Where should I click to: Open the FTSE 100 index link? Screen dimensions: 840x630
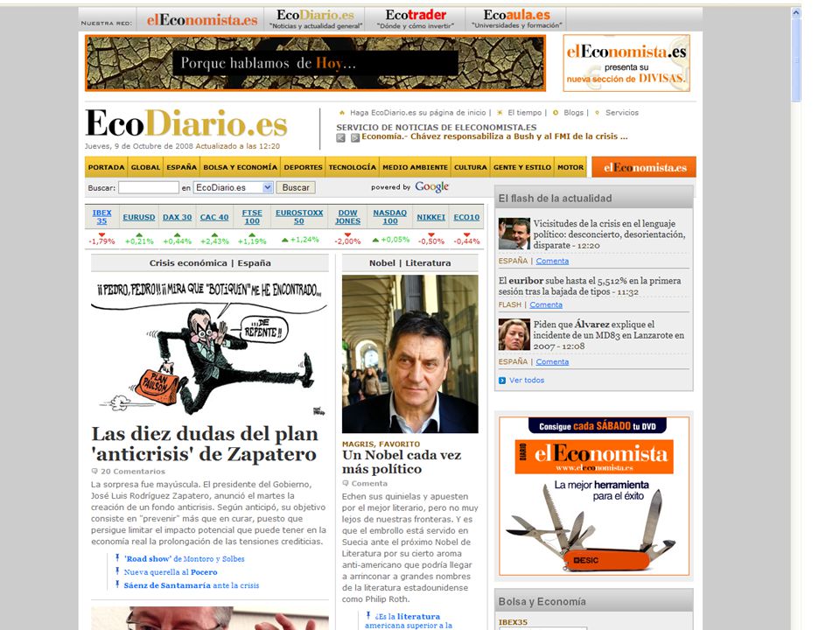tap(252, 217)
